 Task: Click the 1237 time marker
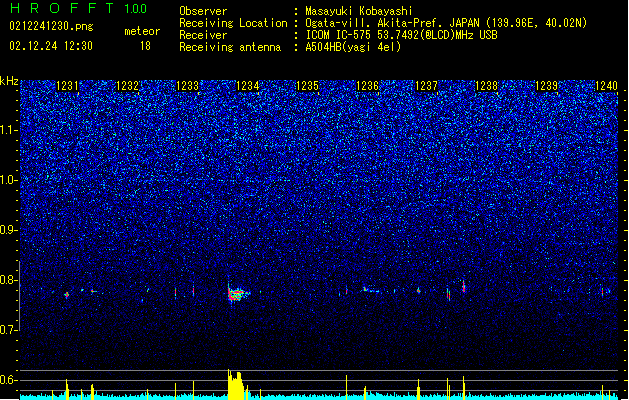(x=426, y=86)
